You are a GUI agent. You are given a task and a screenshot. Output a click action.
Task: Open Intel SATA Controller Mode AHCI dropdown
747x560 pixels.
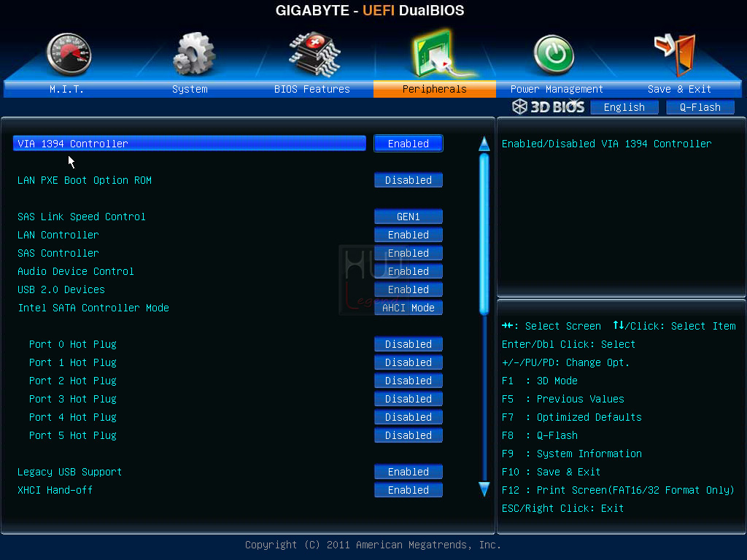pos(409,308)
